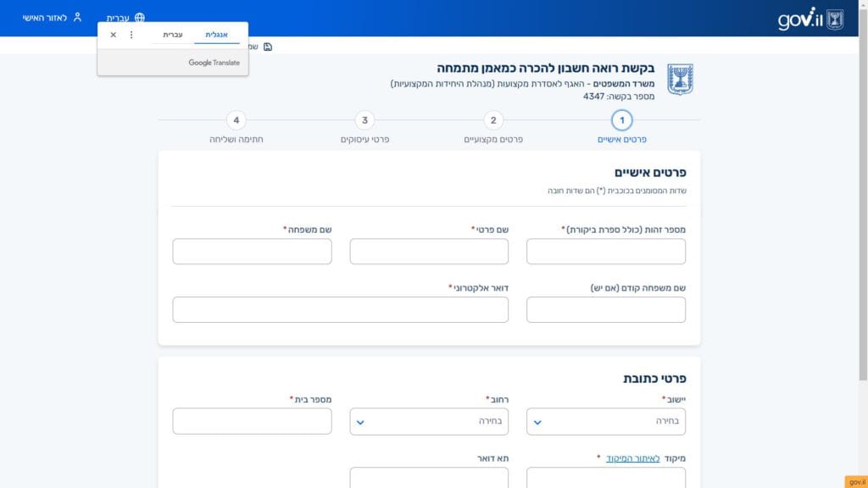Go to step 4 חתימה ושליחה
This screenshot has width=868, height=488.
tap(236, 120)
